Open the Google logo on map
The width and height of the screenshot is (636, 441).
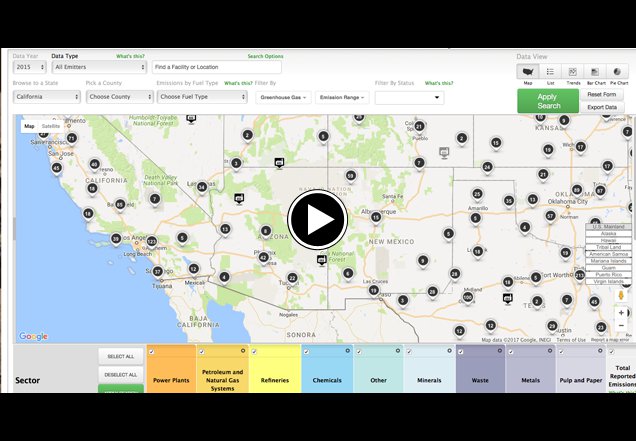pos(33,336)
